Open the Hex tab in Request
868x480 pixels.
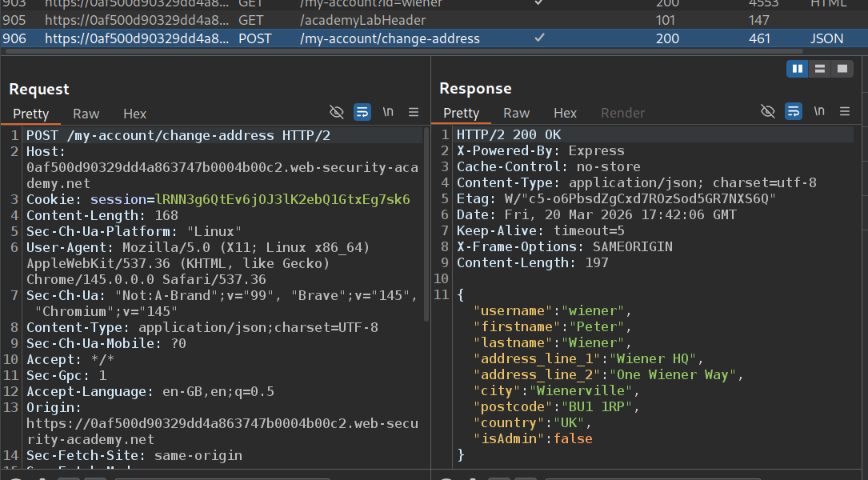tap(134, 114)
